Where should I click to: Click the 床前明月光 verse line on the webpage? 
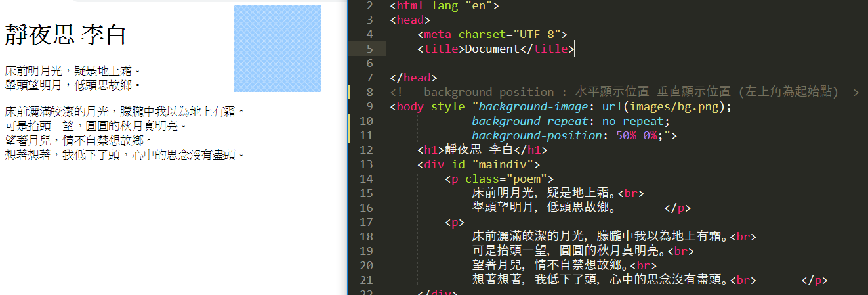pos(72,70)
